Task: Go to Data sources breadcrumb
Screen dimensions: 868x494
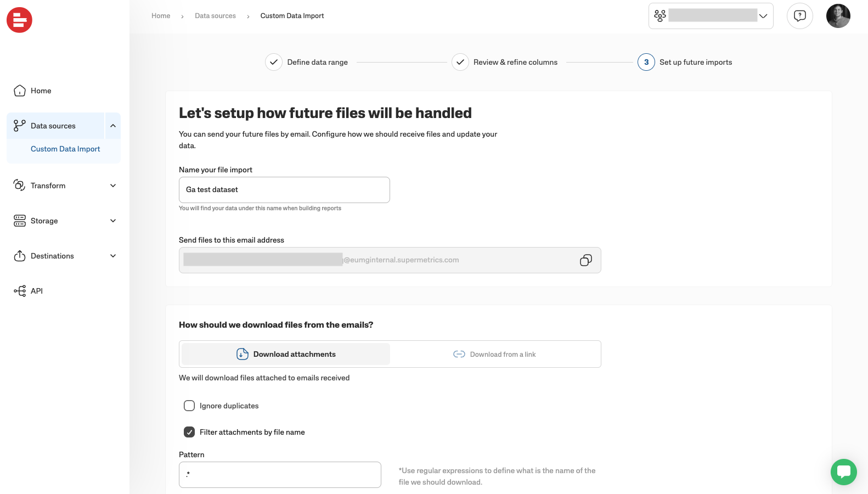Action: coord(215,16)
